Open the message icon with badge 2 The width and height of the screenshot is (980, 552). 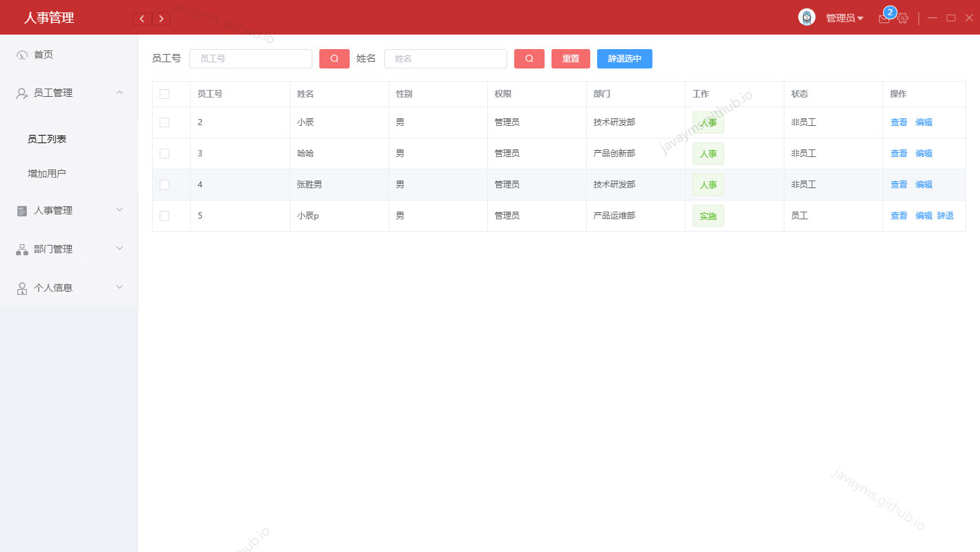coord(884,18)
